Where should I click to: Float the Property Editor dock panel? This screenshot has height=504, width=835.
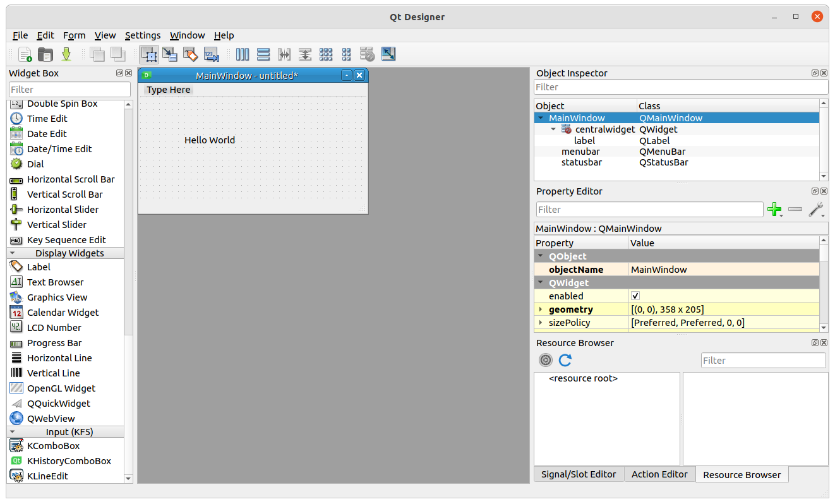(815, 191)
